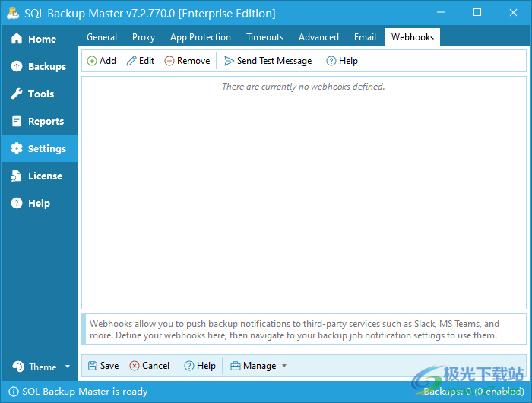Viewport: 532px width, 403px height.
Task: Click the red minus Remove icon
Action: [169, 61]
